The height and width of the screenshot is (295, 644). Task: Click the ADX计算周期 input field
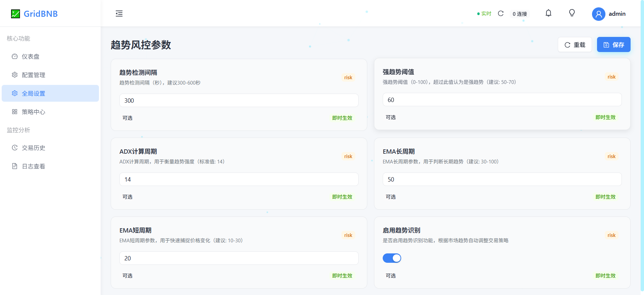(x=238, y=179)
